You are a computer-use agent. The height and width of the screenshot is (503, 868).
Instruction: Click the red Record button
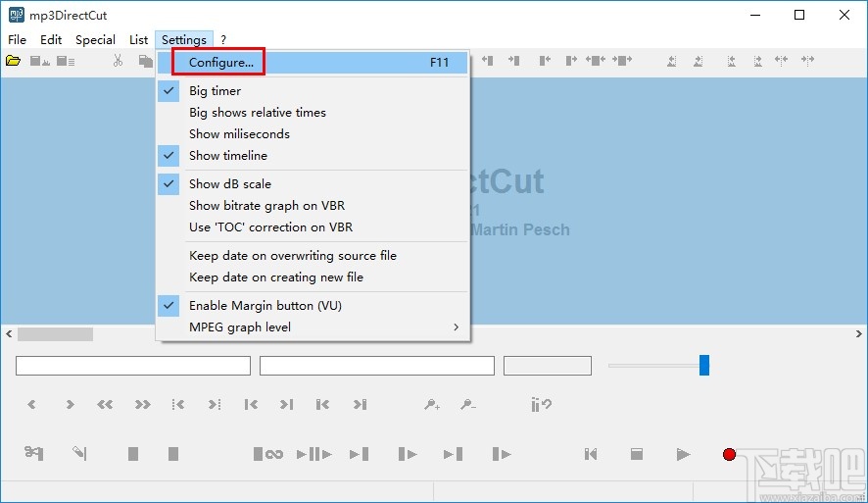(x=729, y=454)
